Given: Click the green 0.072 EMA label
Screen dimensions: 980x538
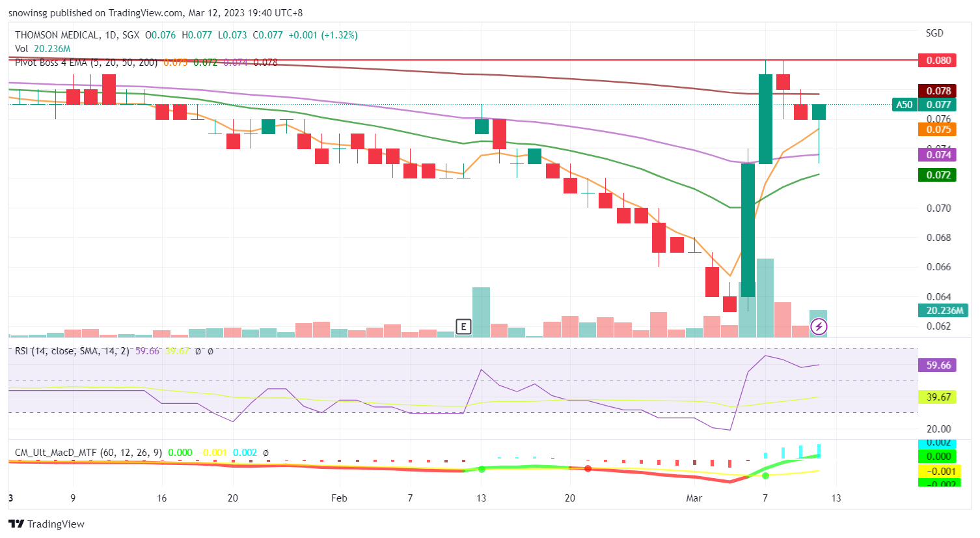Looking at the screenshot, I should [938, 175].
